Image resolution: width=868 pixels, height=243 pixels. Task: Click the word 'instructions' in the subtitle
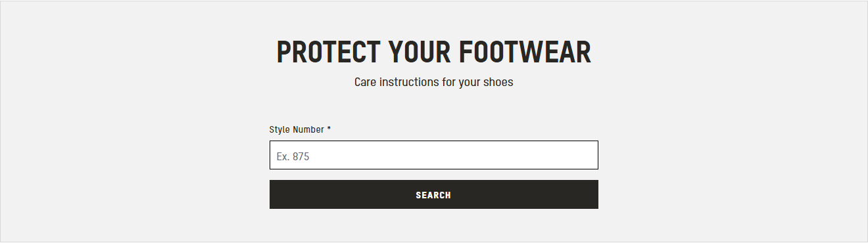point(408,82)
